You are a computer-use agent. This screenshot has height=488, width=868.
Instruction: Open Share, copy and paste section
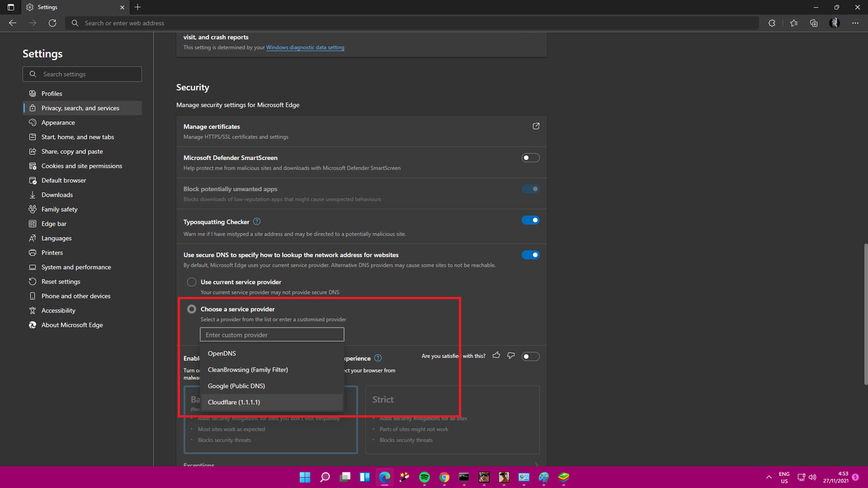click(82, 151)
